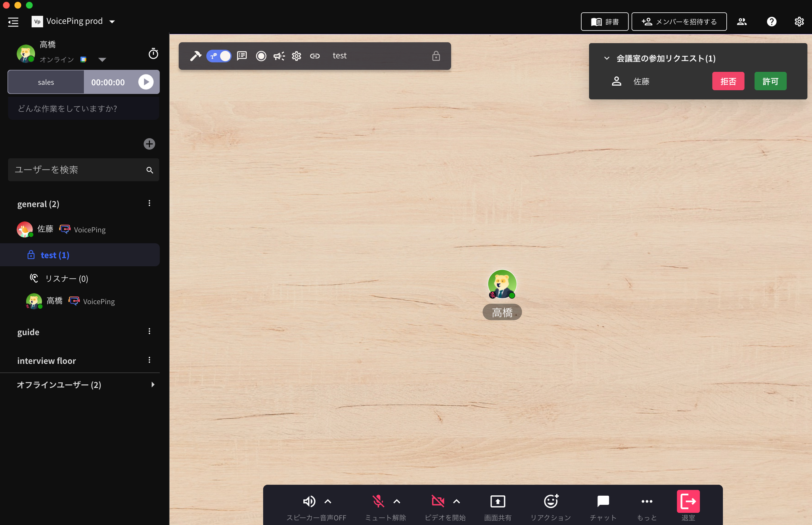Copy room link with the link icon
Viewport: 812px width, 525px height.
[x=315, y=56]
